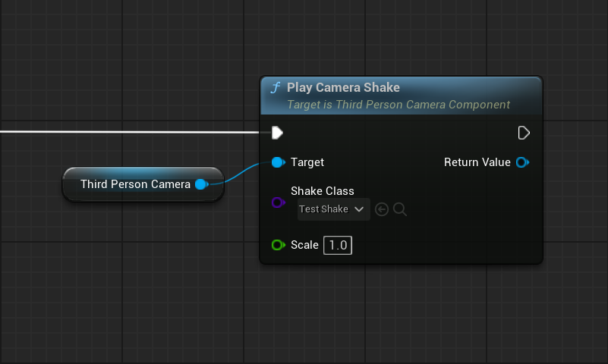608x364 pixels.
Task: Click the white exec input pin on Play Camera Shake
Action: point(277,133)
